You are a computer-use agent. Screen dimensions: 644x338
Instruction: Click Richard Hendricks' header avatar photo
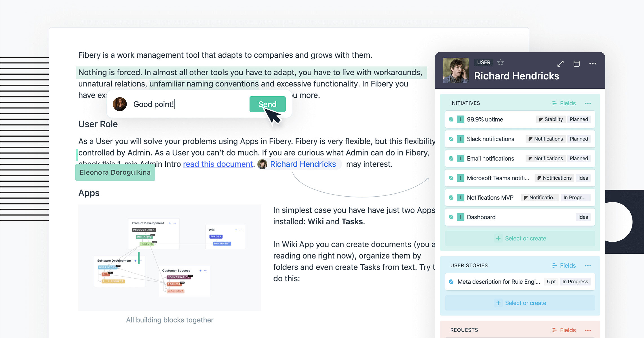pyautogui.click(x=456, y=70)
